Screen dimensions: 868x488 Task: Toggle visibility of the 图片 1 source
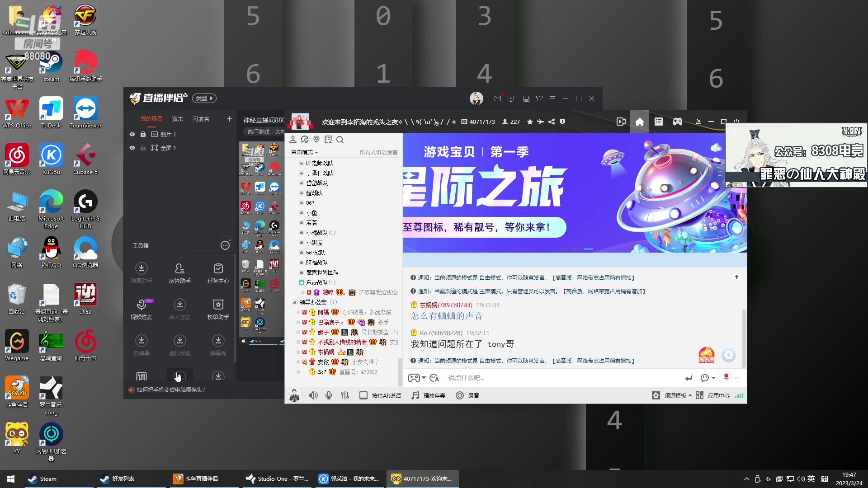click(132, 134)
